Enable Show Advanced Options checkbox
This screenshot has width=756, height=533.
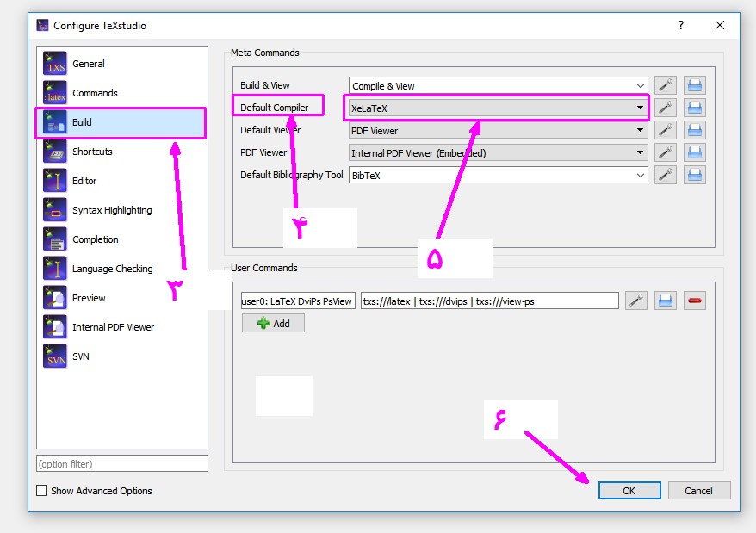click(42, 491)
